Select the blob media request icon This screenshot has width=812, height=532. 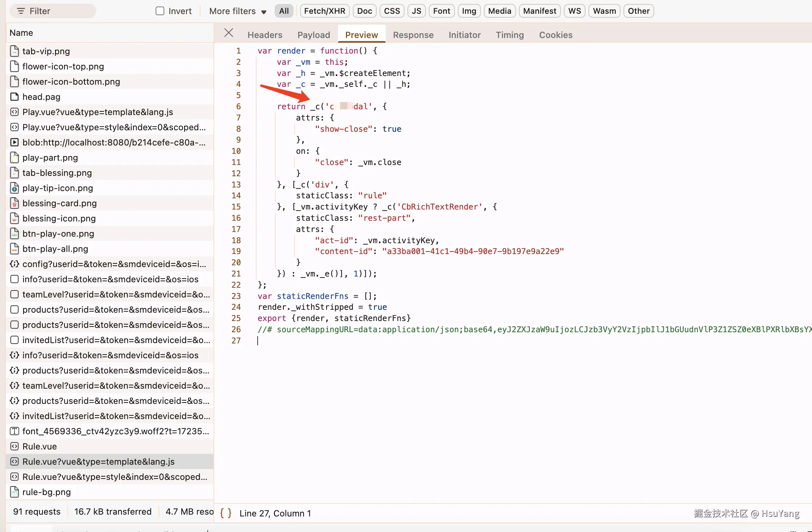click(14, 142)
